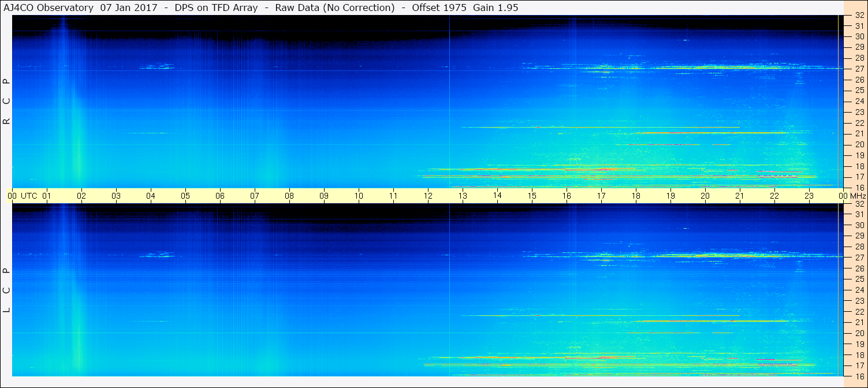The image size is (868, 388).
Task: Click the 22 MHz label beside RCP panel
Action: coord(859,123)
